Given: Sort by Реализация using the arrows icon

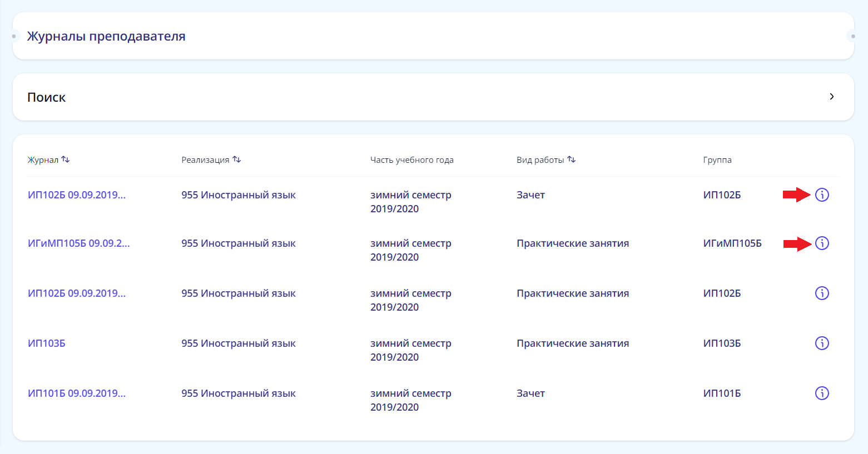Looking at the screenshot, I should tap(237, 159).
